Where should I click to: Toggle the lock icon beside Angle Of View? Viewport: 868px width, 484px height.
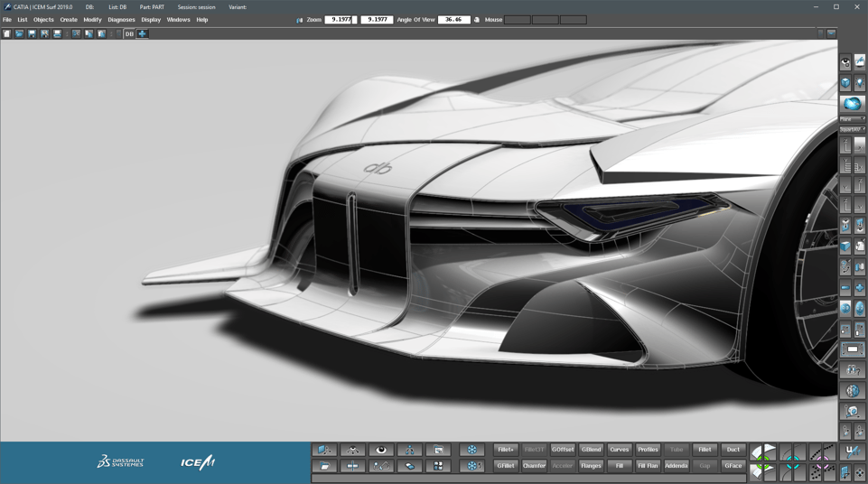(477, 20)
